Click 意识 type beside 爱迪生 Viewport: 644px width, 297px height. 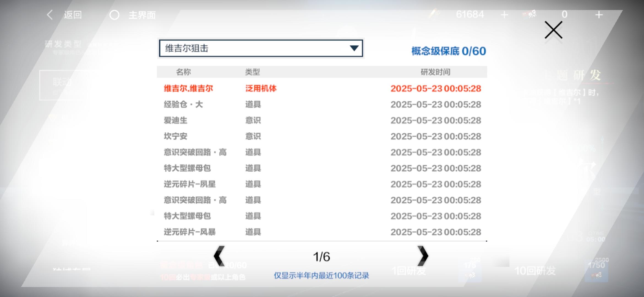click(x=253, y=120)
